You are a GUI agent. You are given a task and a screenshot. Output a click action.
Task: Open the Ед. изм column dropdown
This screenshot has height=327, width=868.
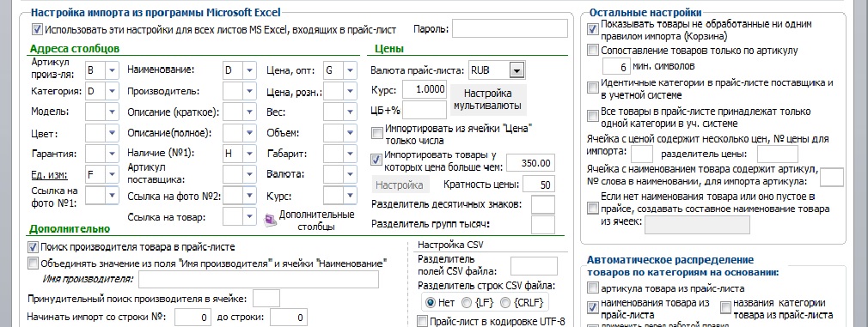(113, 174)
